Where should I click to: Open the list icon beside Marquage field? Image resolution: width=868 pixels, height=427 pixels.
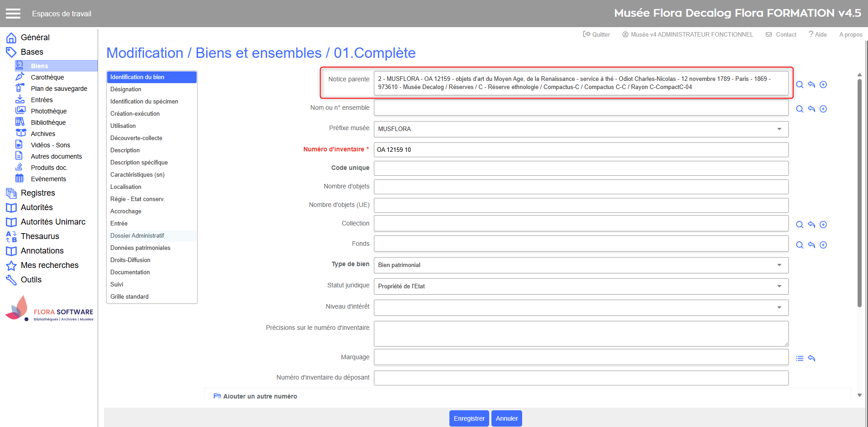pos(800,358)
